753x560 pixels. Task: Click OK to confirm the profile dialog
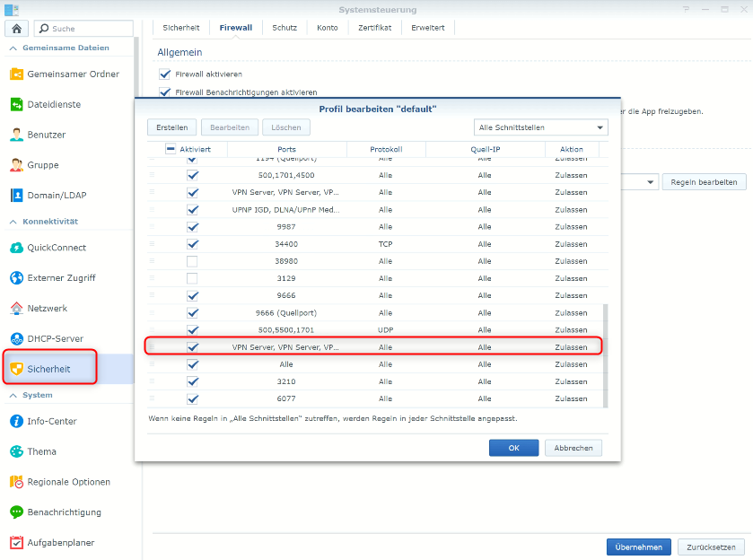click(x=513, y=448)
